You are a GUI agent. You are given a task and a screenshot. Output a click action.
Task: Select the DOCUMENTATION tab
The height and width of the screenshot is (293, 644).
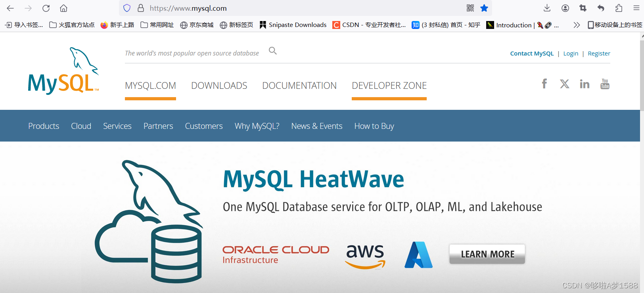[299, 86]
